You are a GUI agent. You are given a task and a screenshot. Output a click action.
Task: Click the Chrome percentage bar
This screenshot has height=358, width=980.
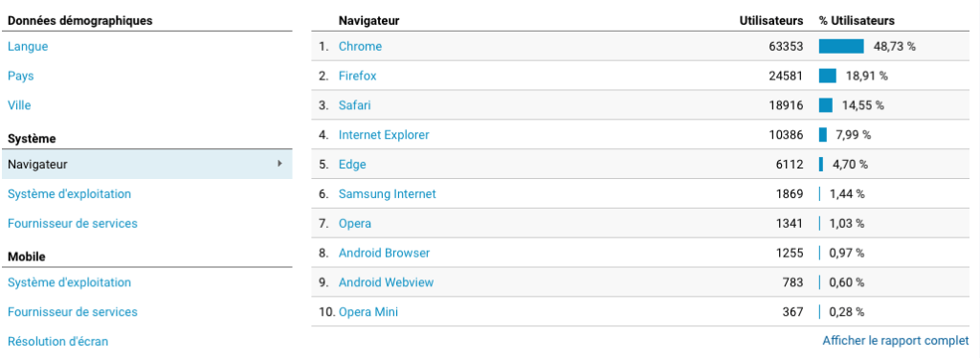[841, 46]
